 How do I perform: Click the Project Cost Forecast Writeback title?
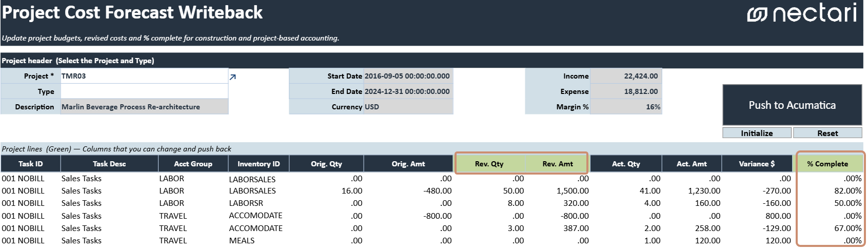pos(132,12)
